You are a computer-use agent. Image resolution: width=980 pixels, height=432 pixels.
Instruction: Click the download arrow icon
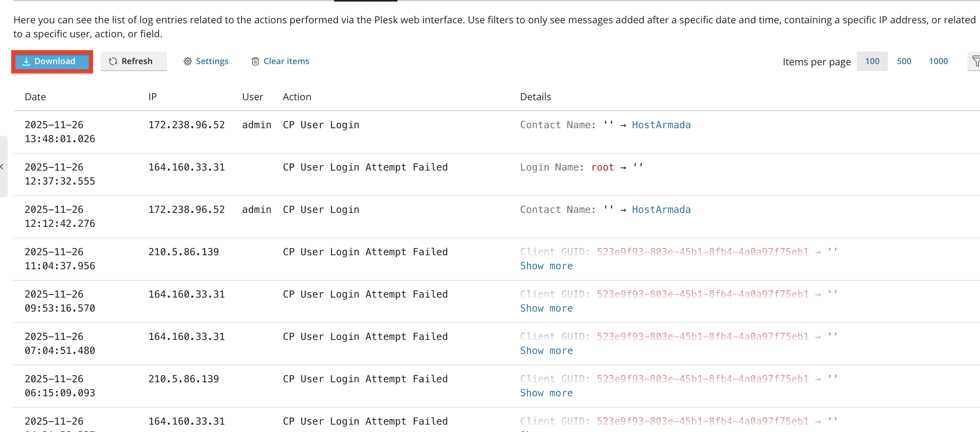[26, 61]
